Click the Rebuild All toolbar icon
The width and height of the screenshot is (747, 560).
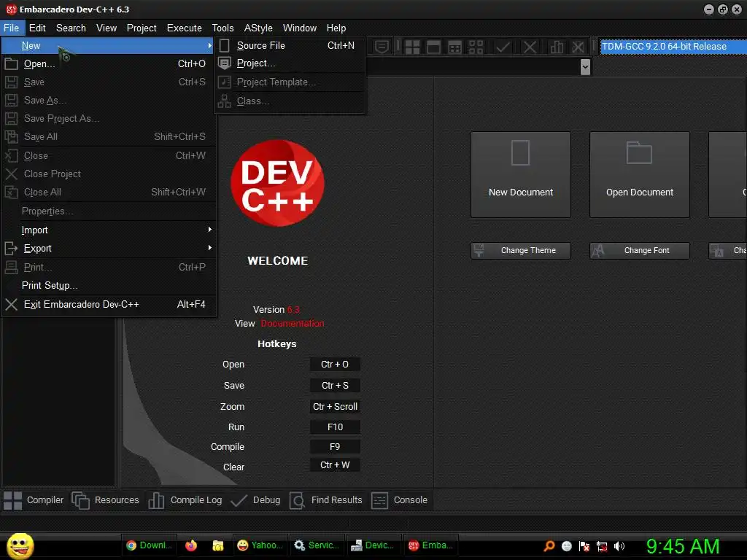click(x=476, y=47)
